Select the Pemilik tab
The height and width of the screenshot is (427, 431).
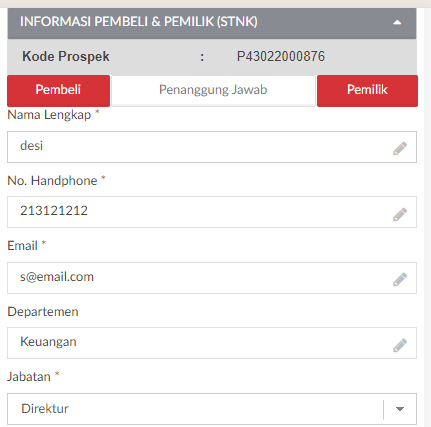point(367,90)
